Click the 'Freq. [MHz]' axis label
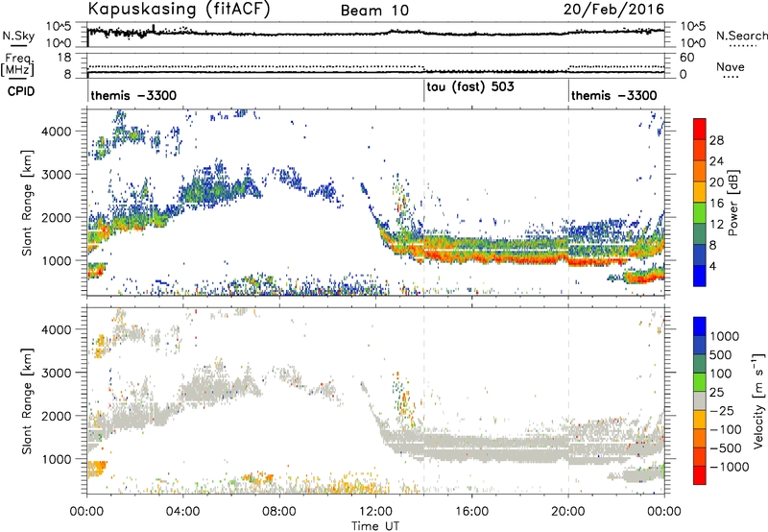Image resolution: width=768 pixels, height=532 pixels. (x=17, y=63)
